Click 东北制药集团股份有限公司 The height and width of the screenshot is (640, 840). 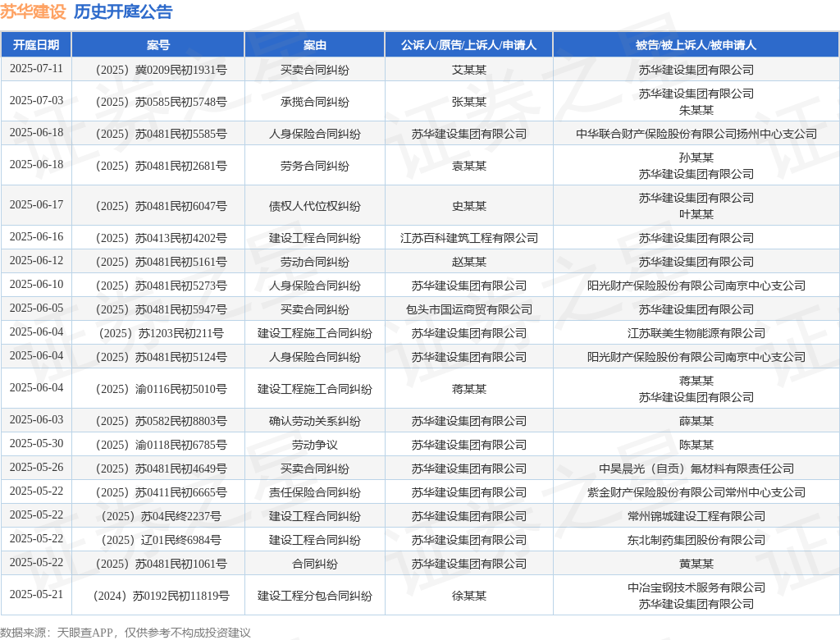click(696, 540)
